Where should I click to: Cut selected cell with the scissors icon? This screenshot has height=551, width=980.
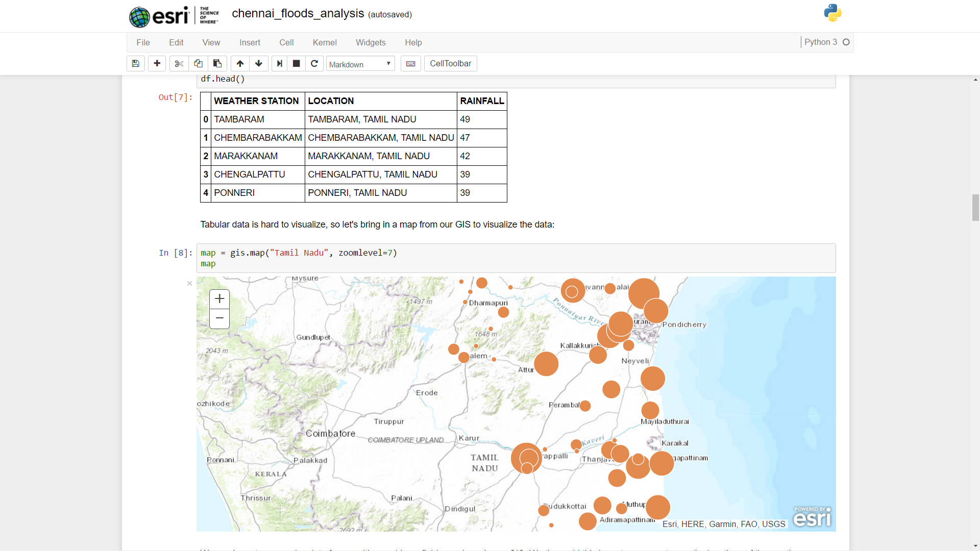(179, 63)
